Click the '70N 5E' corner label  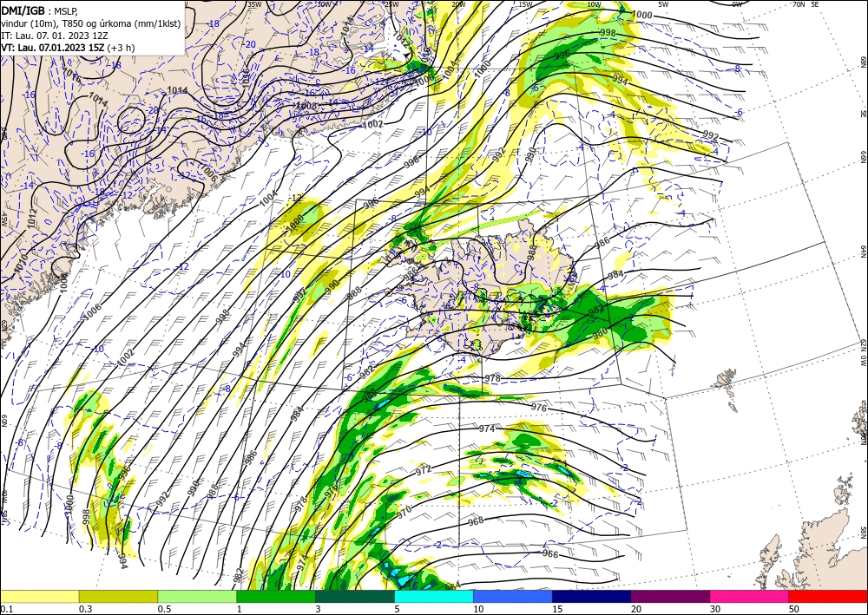[x=806, y=4]
